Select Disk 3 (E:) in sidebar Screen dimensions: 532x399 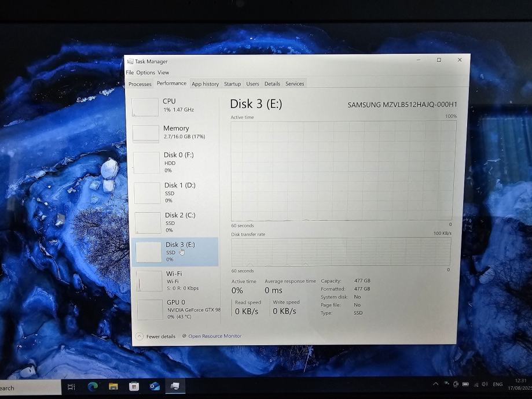(x=175, y=252)
